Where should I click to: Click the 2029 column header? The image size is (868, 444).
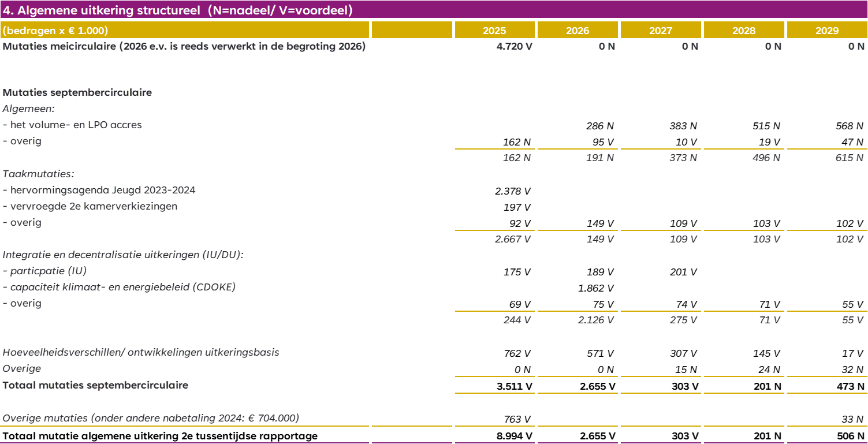pos(827,31)
